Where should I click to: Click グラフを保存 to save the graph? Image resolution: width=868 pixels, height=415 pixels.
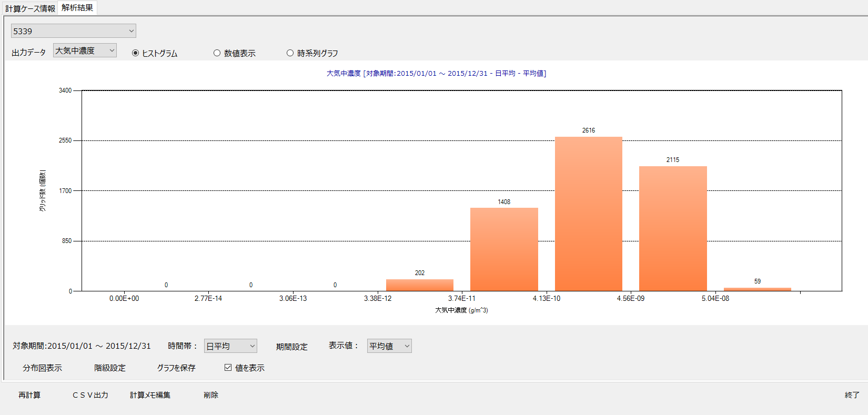click(176, 368)
